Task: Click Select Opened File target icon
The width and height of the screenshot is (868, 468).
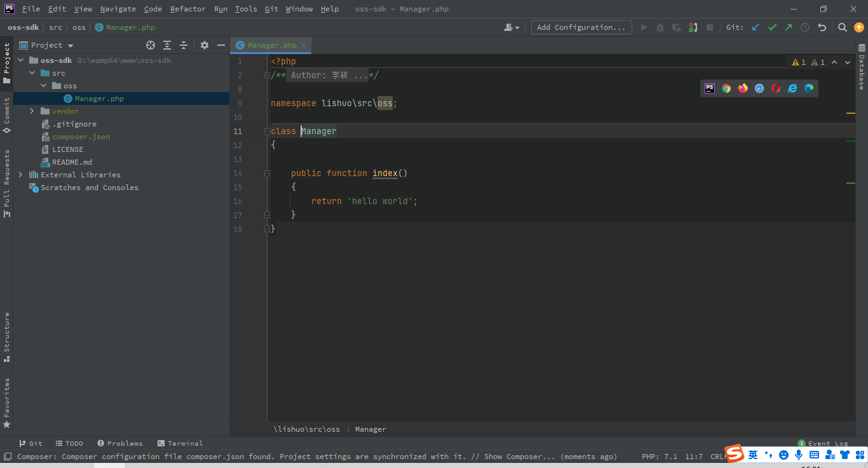Action: tap(151, 45)
